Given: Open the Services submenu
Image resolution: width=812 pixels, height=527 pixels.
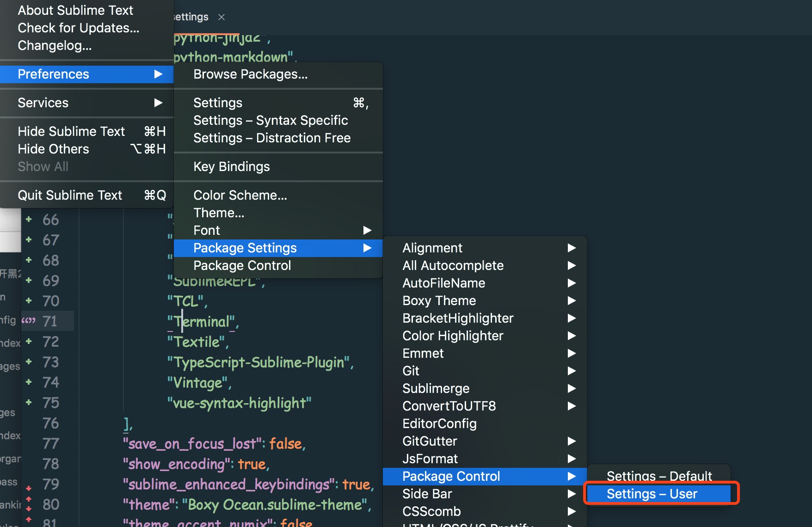Looking at the screenshot, I should pos(86,103).
